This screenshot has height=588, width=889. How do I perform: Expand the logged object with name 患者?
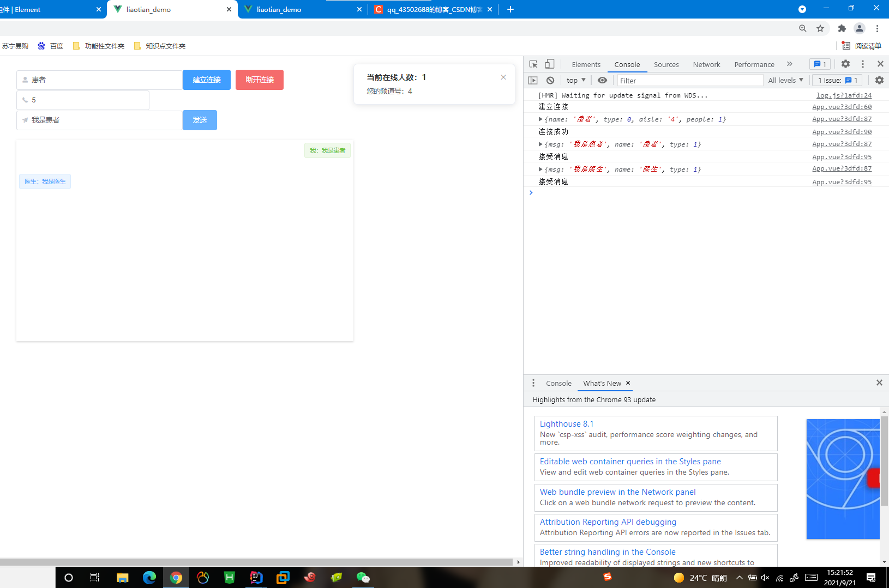click(x=540, y=119)
